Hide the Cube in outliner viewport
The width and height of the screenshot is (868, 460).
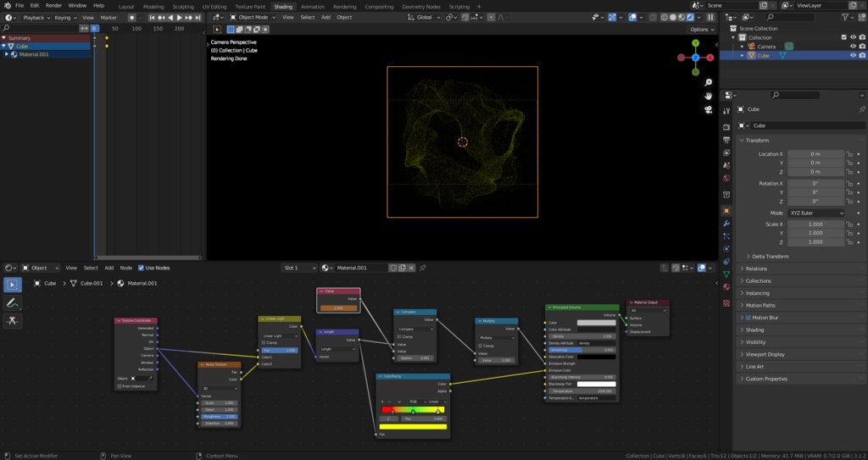click(853, 55)
